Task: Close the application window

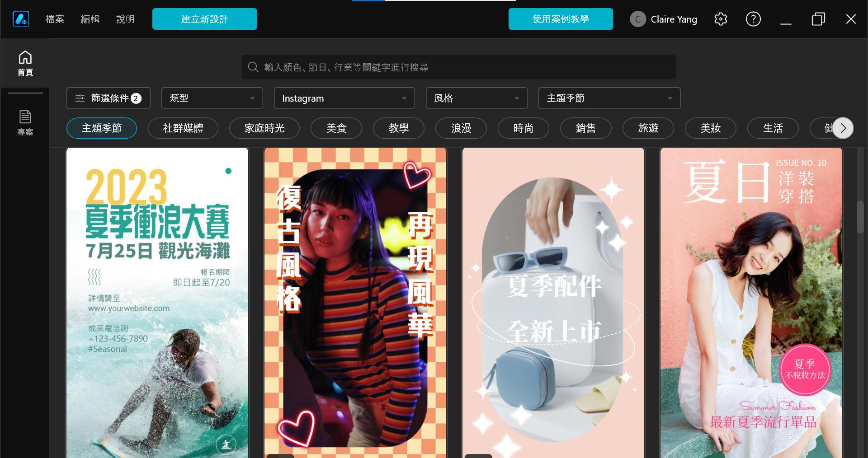Action: point(851,19)
